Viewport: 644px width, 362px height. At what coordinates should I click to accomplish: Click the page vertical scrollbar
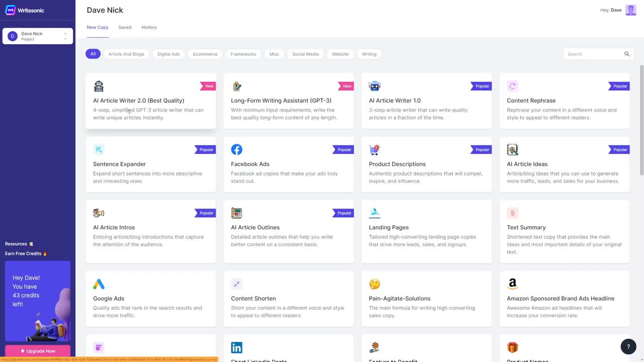[641, 121]
